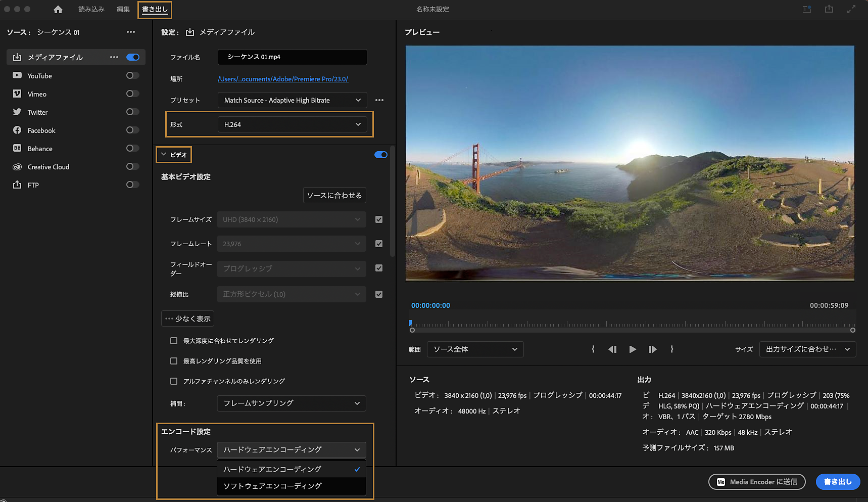
Task: Click the YouTube destination icon in sidebar
Action: [x=17, y=75]
